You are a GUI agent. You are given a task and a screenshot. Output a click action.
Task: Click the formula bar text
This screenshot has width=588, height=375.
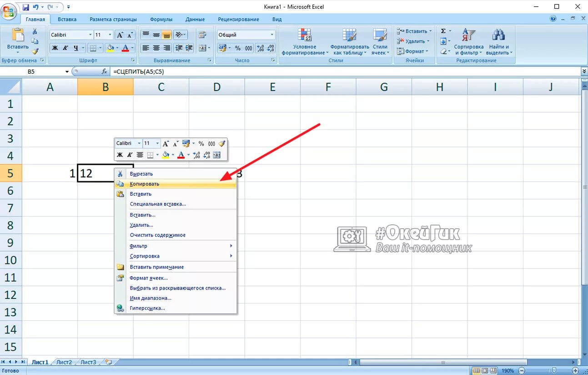pyautogui.click(x=138, y=71)
